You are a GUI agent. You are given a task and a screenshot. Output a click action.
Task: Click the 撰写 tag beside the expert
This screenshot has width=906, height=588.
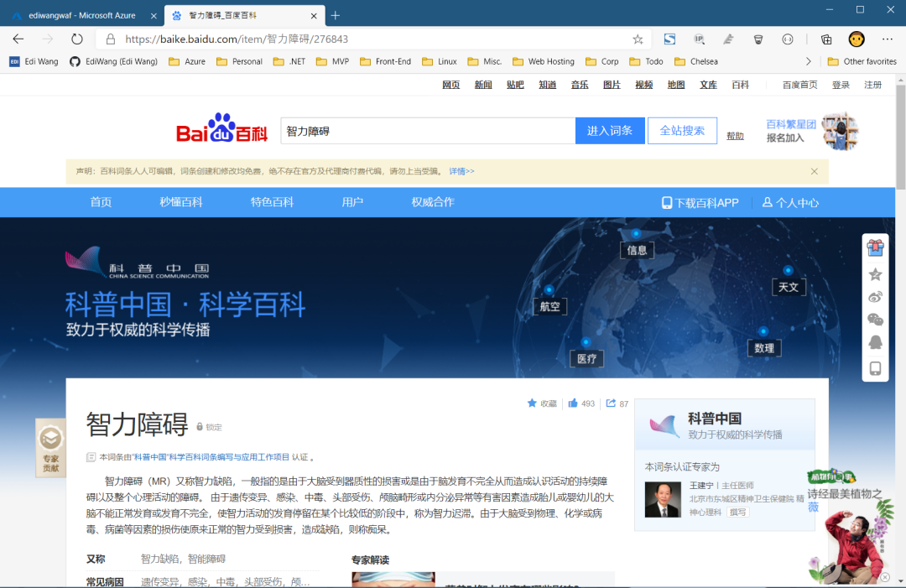[738, 513]
